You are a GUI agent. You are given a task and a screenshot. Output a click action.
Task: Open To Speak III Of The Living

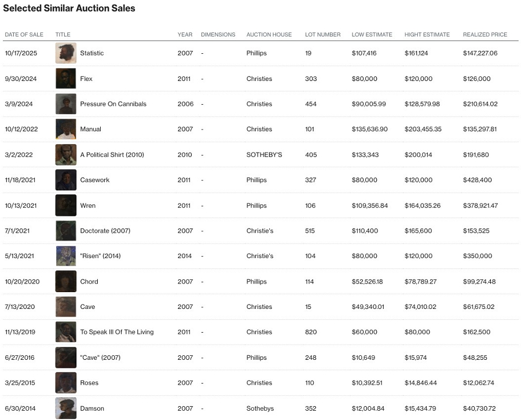(116, 332)
